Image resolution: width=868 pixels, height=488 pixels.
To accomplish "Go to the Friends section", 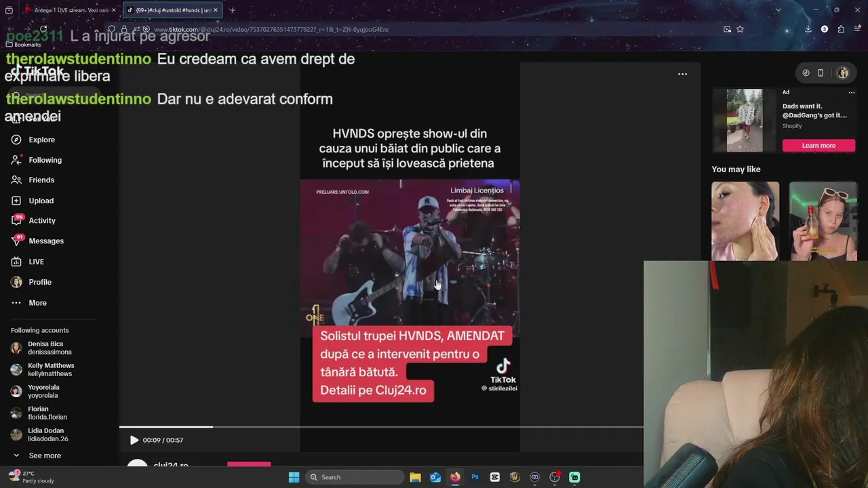I will [x=33, y=180].
